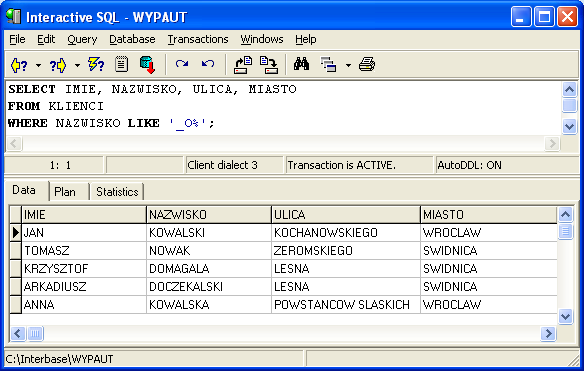The width and height of the screenshot is (584, 371).
Task: Commit transaction with clockwise arrow icon
Action: 182,64
